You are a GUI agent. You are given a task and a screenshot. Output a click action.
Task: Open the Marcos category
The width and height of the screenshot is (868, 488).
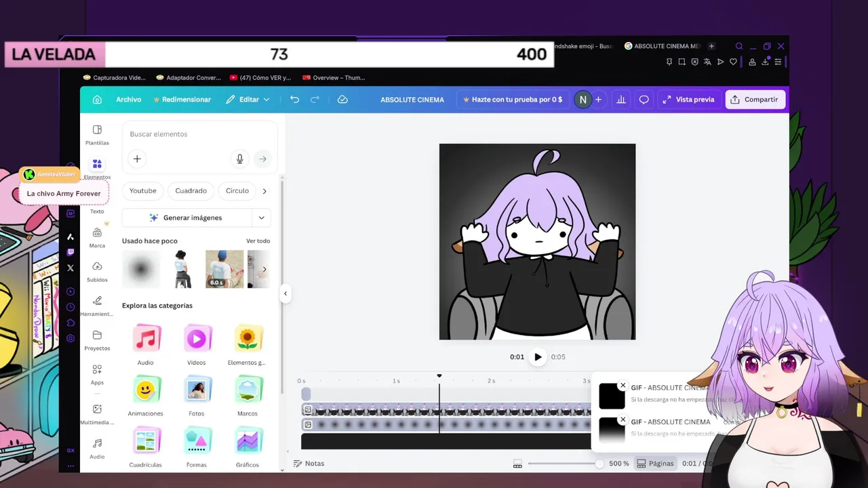(x=248, y=396)
